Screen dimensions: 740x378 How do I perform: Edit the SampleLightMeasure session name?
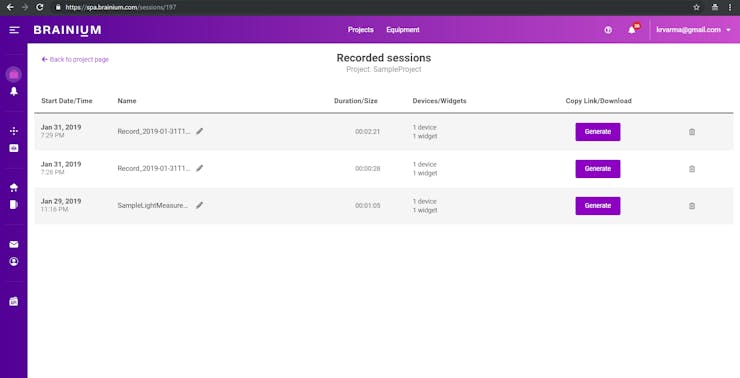(x=200, y=205)
